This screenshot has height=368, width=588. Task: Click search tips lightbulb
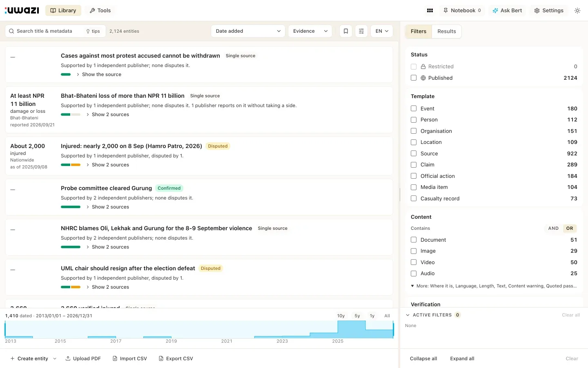click(93, 31)
